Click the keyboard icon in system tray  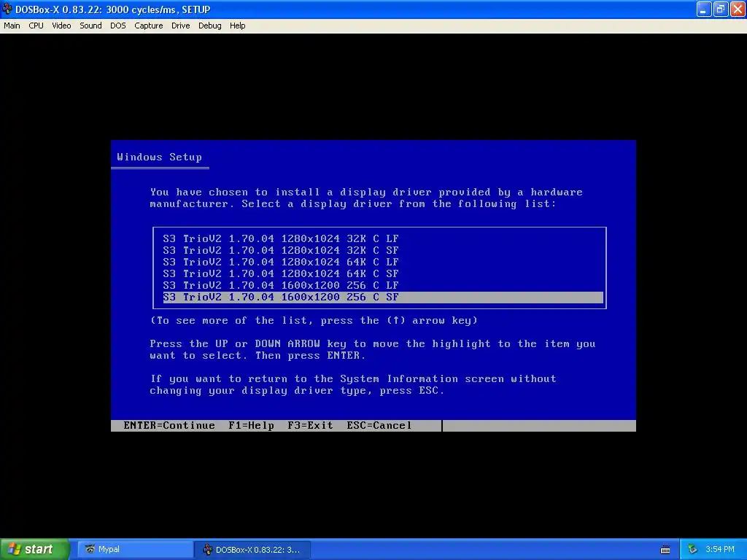(x=665, y=550)
